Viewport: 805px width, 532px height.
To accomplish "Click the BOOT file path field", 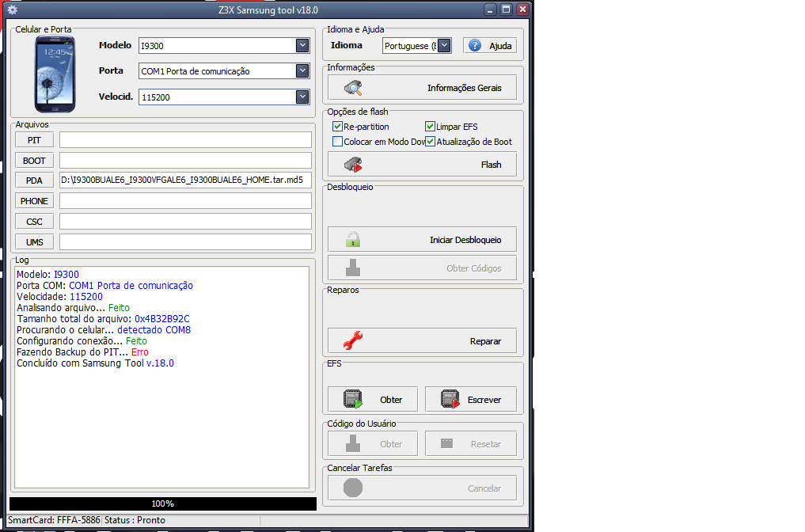I will pos(185,160).
